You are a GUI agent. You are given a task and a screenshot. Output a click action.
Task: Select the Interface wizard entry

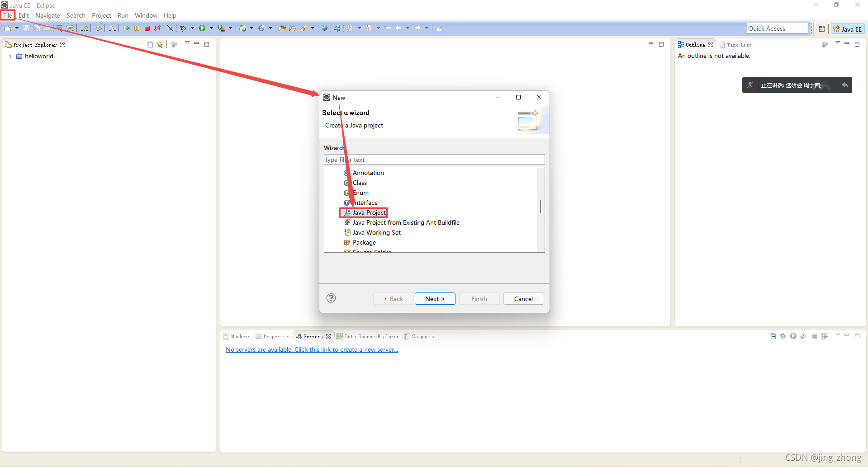tap(360, 203)
